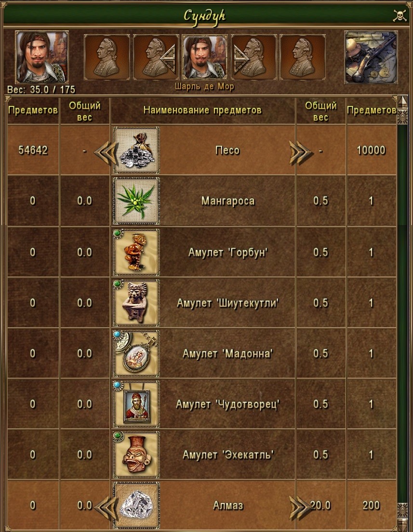
Task: Select the first empty officer portrait slot
Action: tap(107, 57)
